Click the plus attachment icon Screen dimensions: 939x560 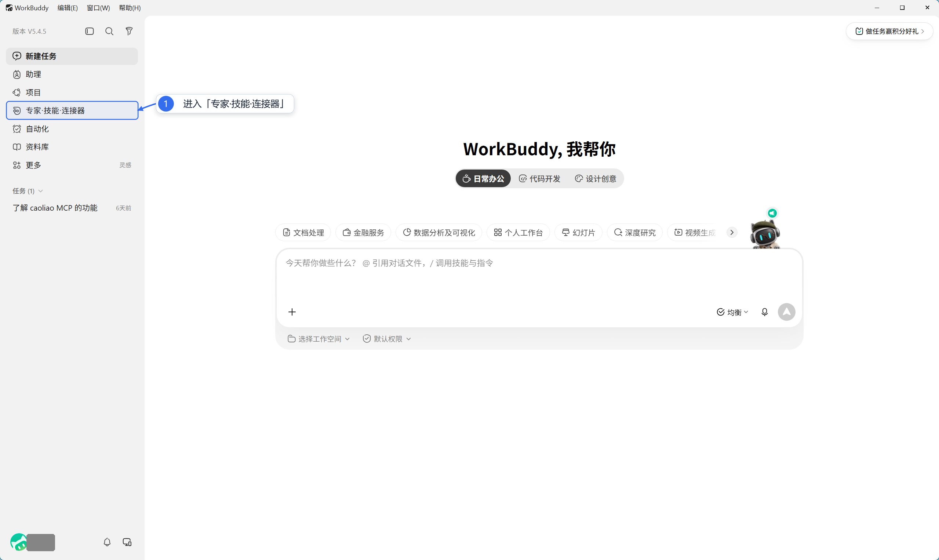pyautogui.click(x=292, y=312)
